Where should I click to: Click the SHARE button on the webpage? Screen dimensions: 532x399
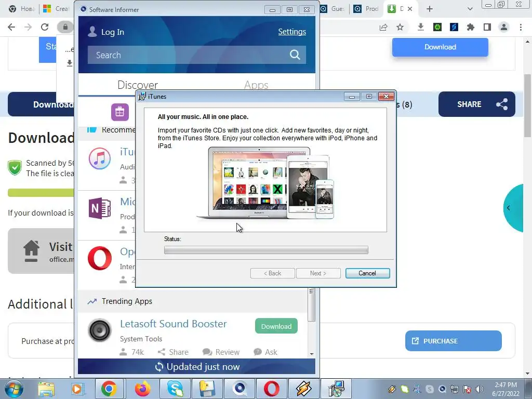pyautogui.click(x=477, y=104)
